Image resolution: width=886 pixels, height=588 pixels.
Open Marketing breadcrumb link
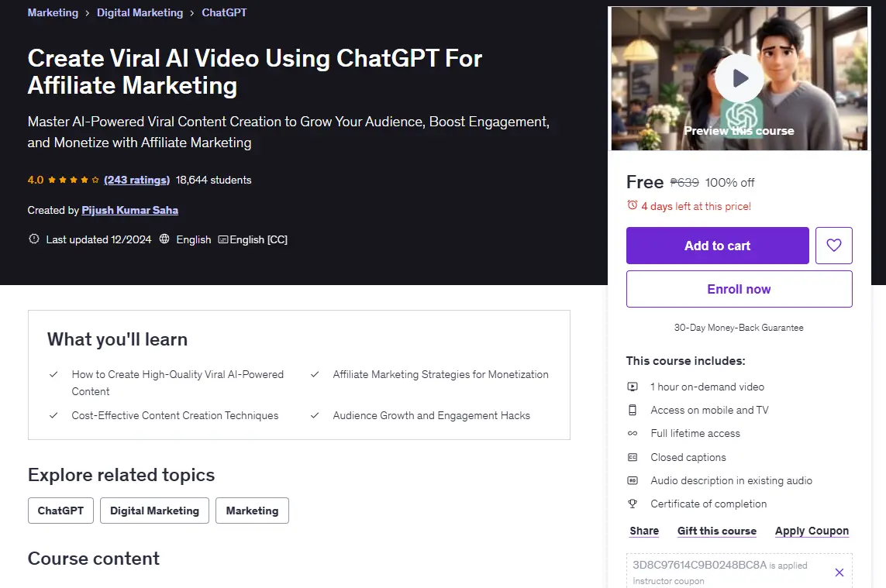click(53, 12)
